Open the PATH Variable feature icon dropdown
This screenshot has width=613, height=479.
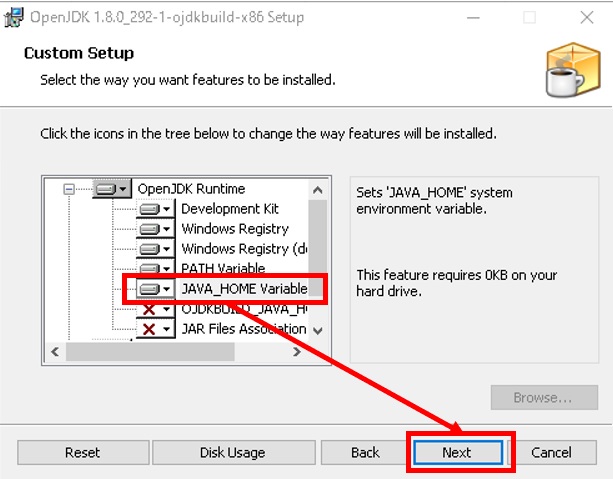coord(155,267)
